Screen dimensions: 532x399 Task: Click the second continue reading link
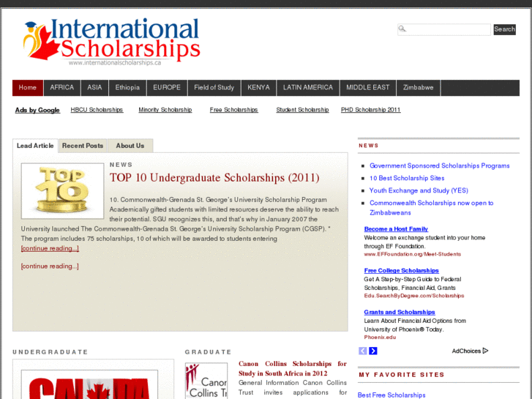tap(50, 266)
